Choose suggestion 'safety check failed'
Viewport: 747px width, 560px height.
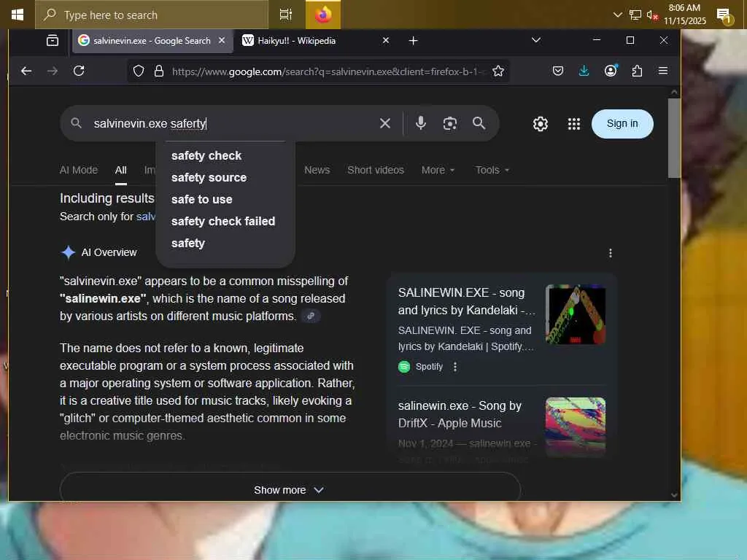click(225, 222)
